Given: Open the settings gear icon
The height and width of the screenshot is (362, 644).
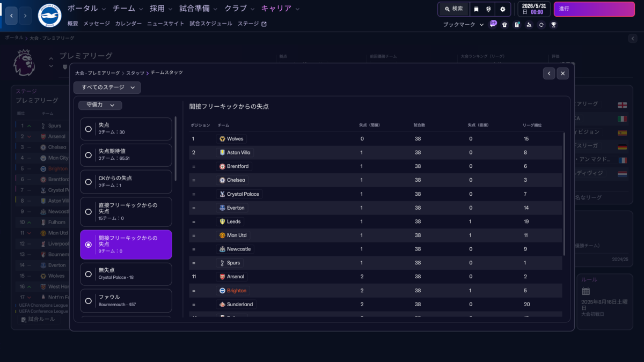Looking at the screenshot, I should coord(503,9).
